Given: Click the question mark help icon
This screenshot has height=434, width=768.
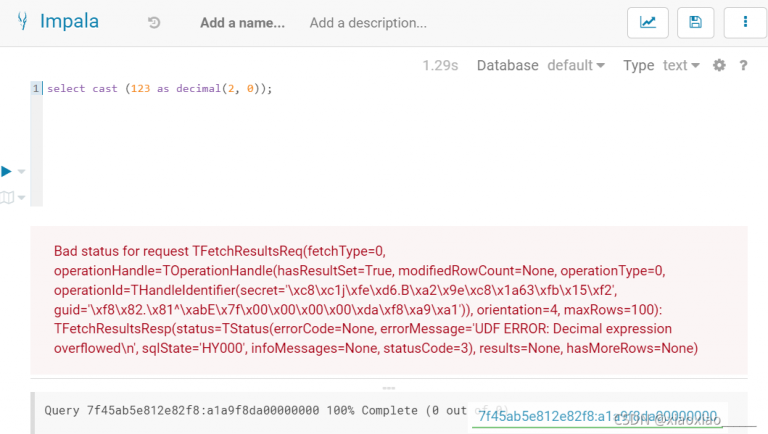Looking at the screenshot, I should point(743,66).
